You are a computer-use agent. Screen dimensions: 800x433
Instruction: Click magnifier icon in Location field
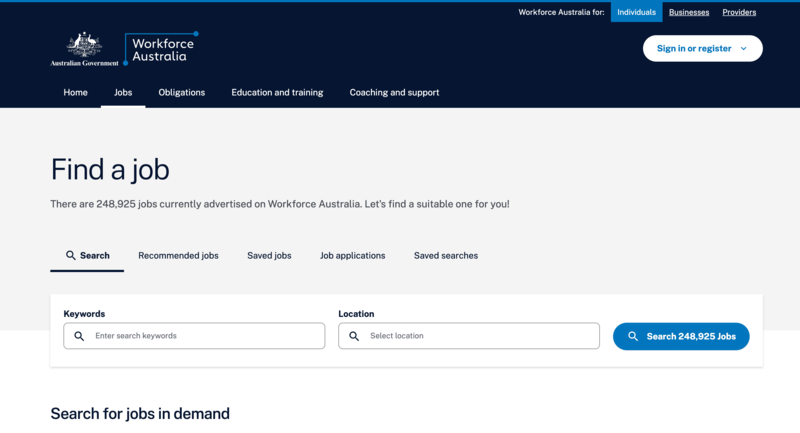[x=354, y=336]
